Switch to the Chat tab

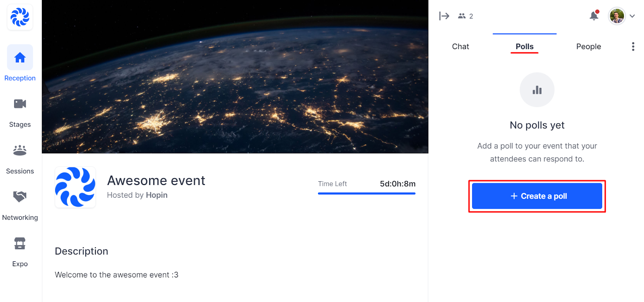tap(460, 47)
